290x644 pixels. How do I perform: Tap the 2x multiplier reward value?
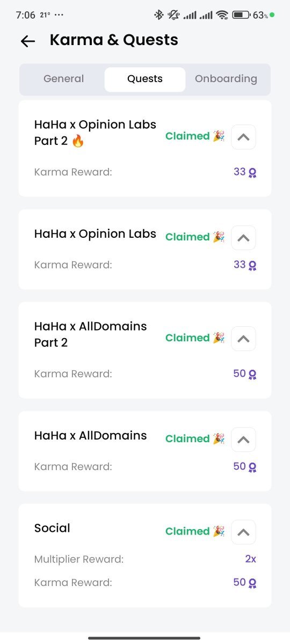(251, 559)
